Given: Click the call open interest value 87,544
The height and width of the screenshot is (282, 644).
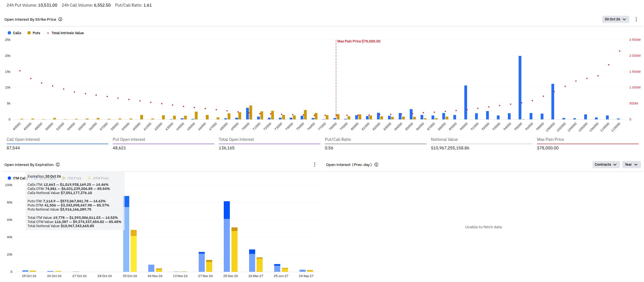Looking at the screenshot, I should click(x=13, y=148).
